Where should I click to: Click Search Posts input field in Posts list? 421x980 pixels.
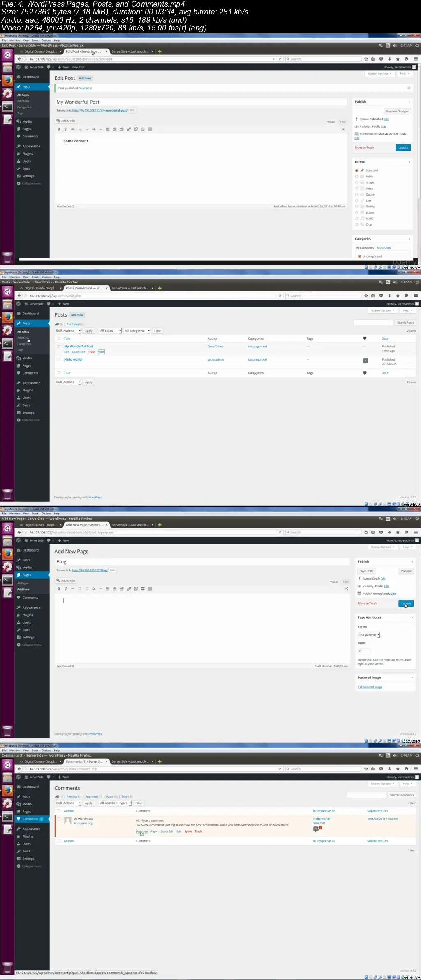373,323
